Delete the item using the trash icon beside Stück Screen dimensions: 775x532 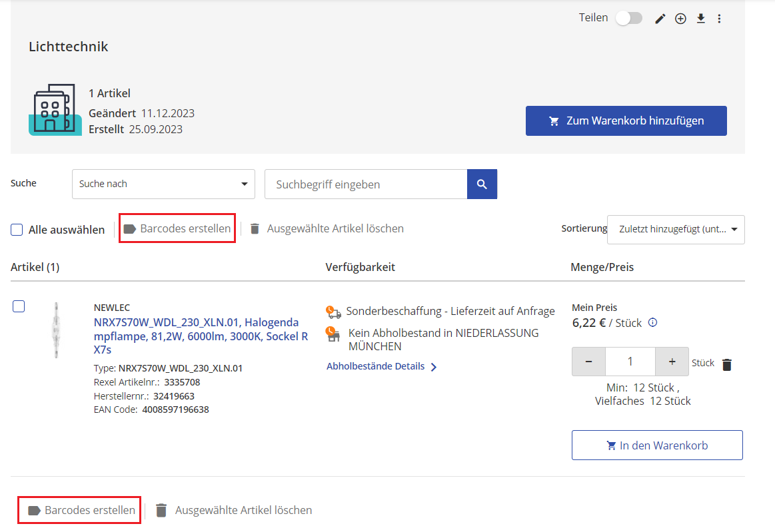tap(727, 364)
